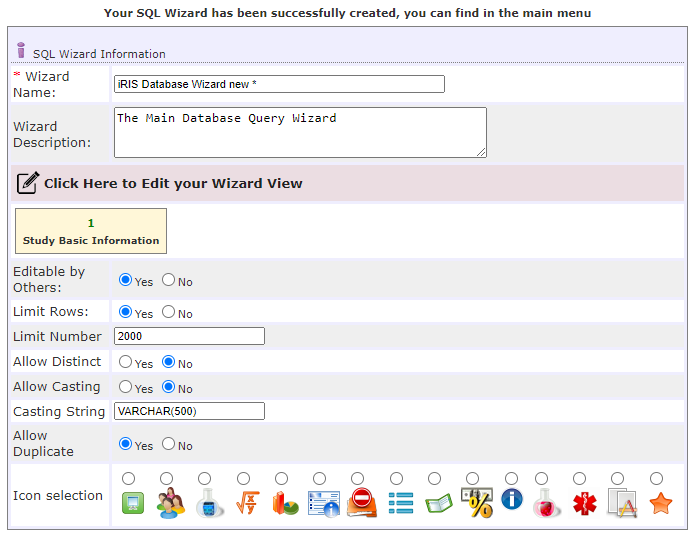Screen dimensions: 695x537
Task: Click the red medical star icon
Action: coord(585,504)
